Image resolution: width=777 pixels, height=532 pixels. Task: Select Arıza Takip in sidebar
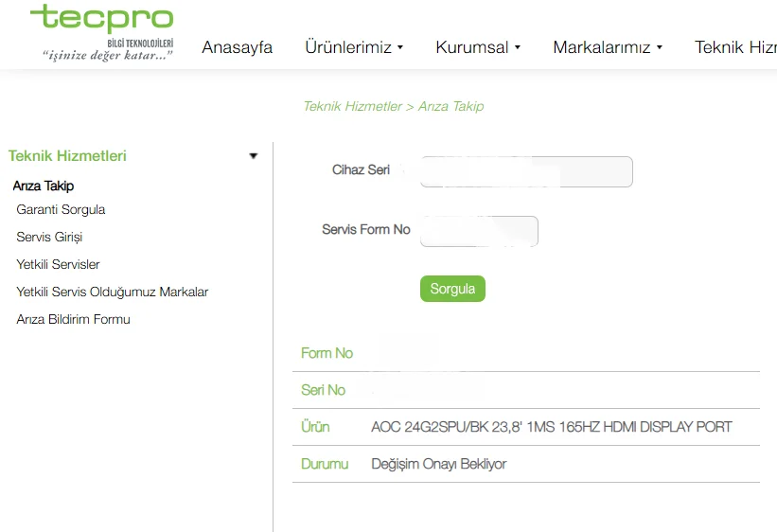pos(44,186)
